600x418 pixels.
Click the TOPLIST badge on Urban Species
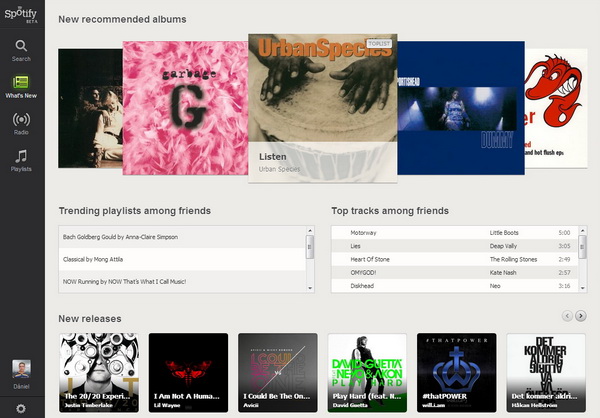(x=379, y=44)
